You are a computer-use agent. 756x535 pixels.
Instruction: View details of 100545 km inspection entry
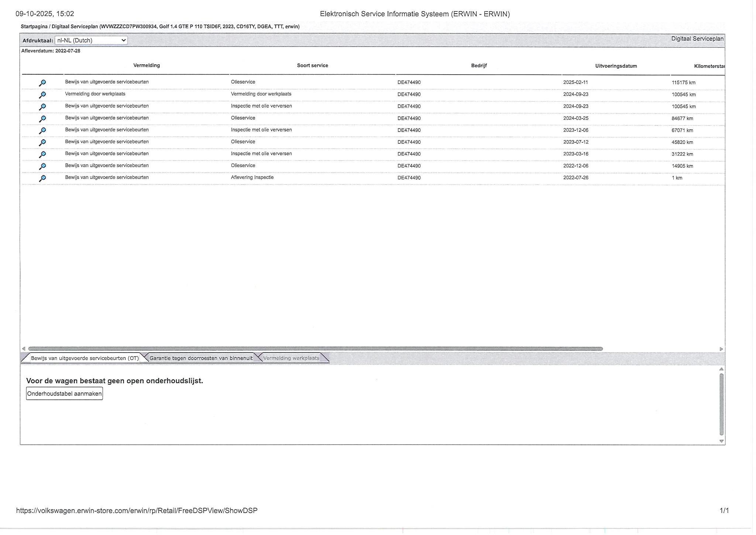42,107
